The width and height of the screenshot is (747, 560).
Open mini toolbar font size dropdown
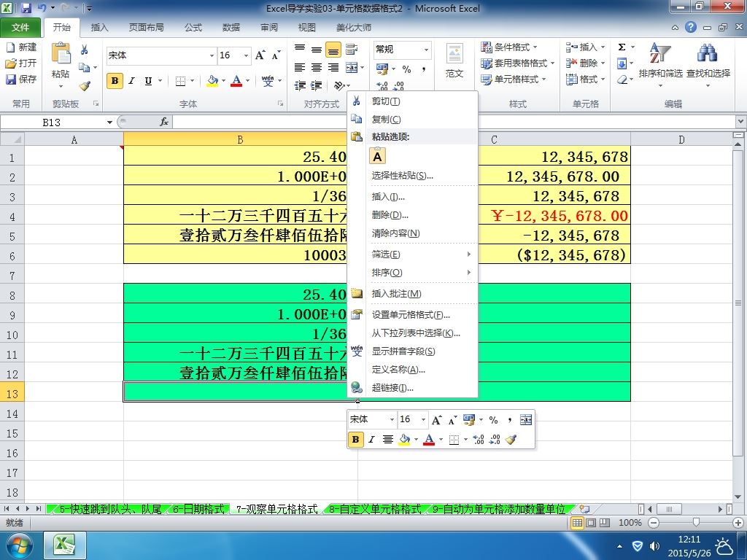(x=424, y=419)
